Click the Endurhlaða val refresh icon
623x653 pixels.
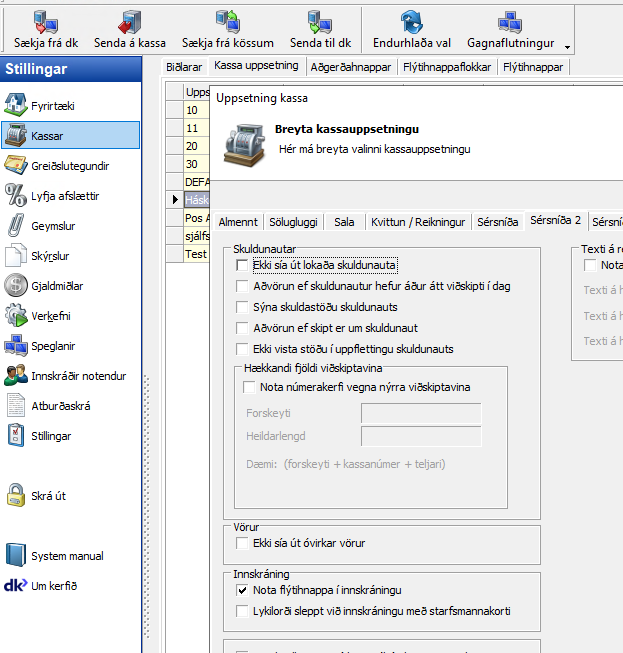tap(411, 21)
